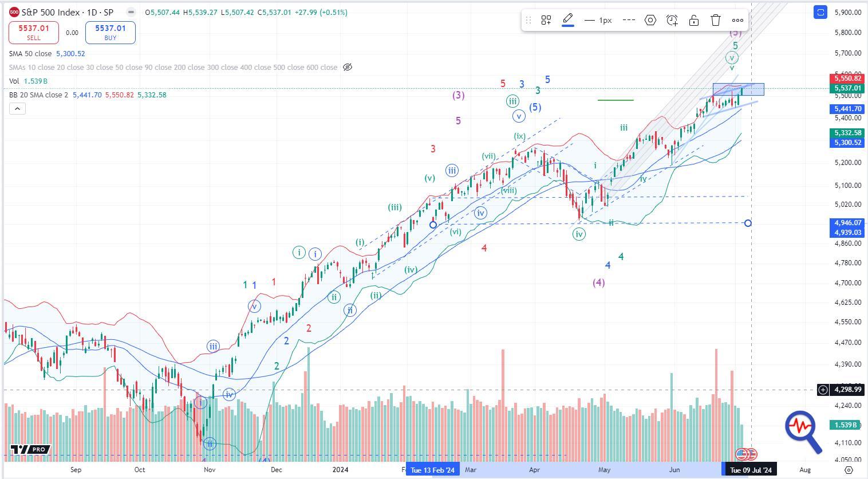The height and width of the screenshot is (479, 868).
Task: Select the multi-SMAs legend row
Action: [x=173, y=67]
